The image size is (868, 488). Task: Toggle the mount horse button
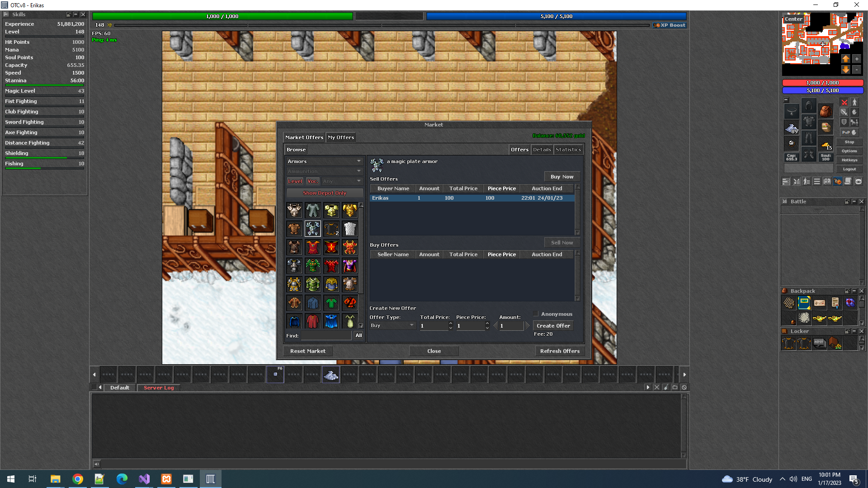pos(854,122)
